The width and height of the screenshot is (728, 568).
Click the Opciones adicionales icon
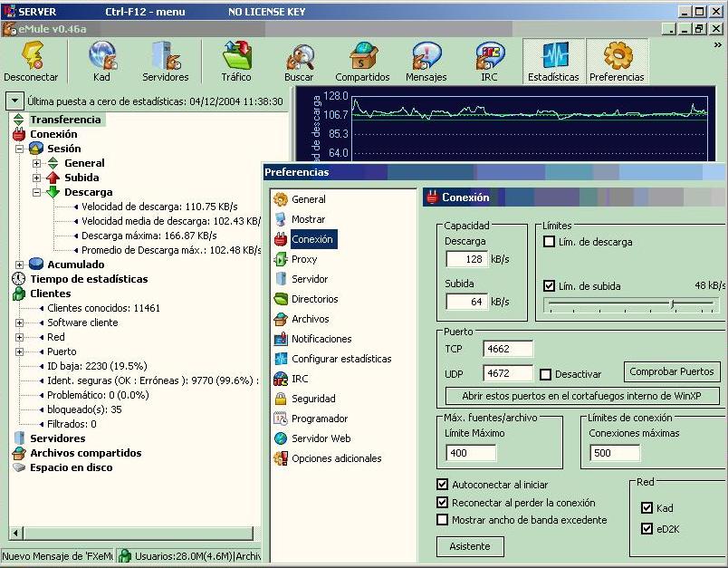tap(281, 457)
